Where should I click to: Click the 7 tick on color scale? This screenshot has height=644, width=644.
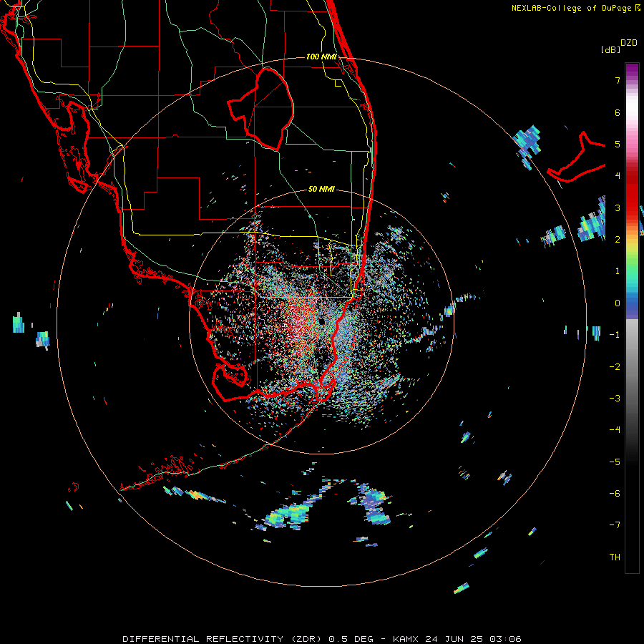coord(618,80)
